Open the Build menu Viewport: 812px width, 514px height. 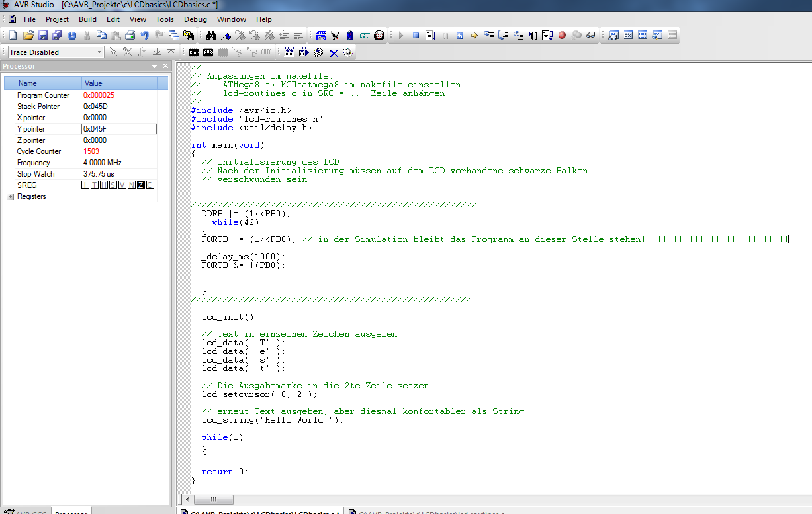point(87,19)
